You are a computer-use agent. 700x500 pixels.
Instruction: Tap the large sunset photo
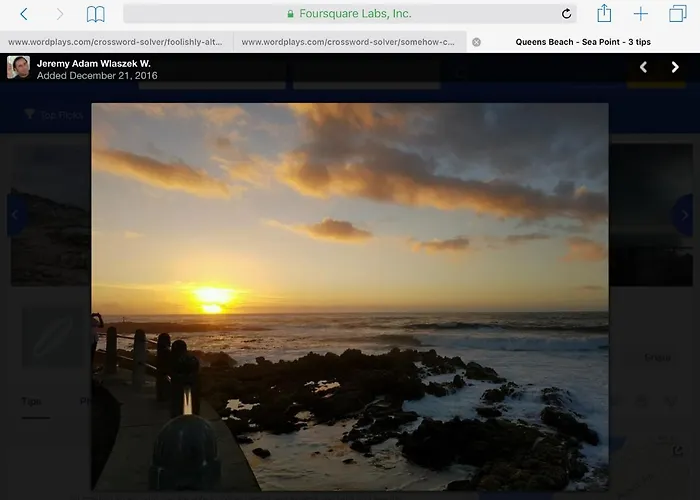(x=350, y=297)
